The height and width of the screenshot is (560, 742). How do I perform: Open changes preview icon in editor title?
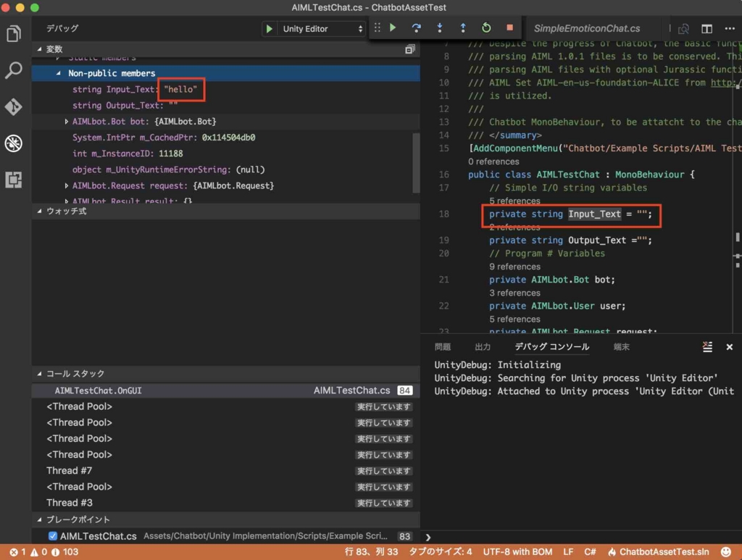tap(683, 29)
